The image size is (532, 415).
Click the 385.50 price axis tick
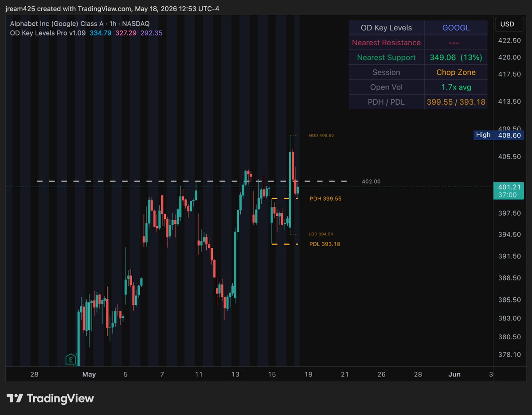[510, 300]
